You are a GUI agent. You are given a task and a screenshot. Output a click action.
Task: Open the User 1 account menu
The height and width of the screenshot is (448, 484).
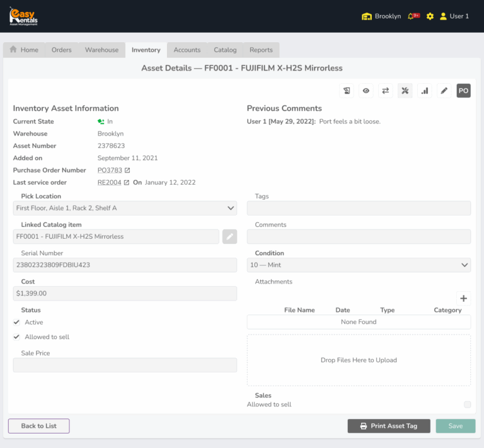(x=454, y=16)
